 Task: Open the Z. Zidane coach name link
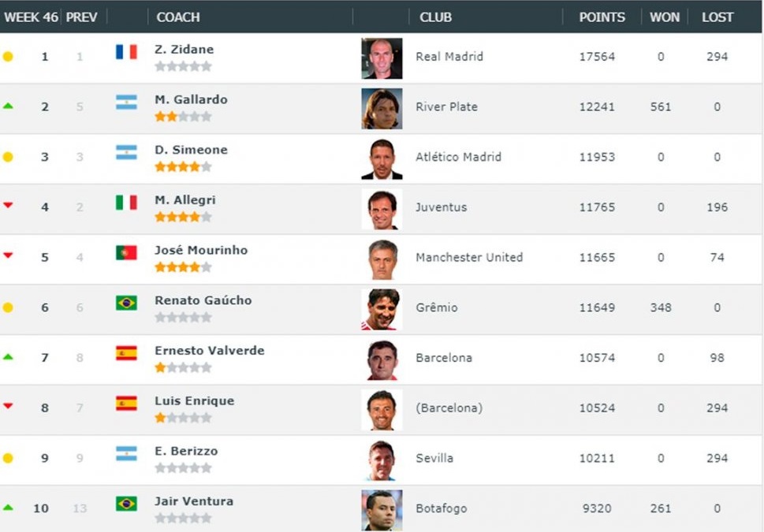click(184, 49)
